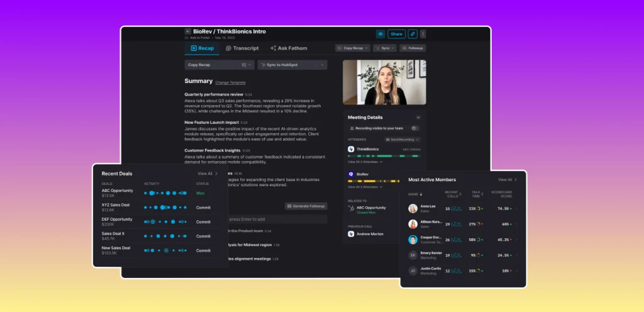
Task: Click the Won status of ABC Opportunity
Action: 200,193
